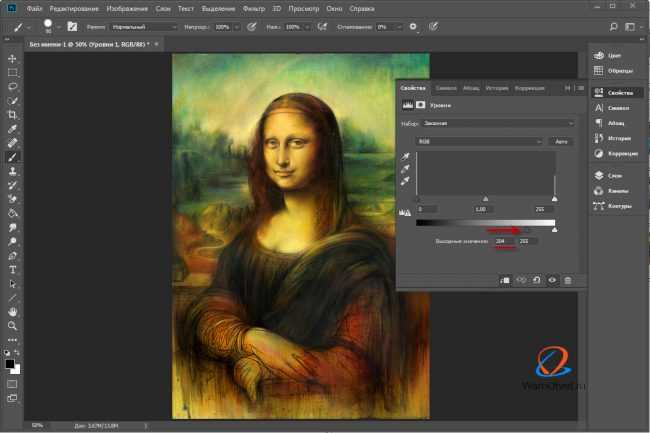Viewport: 650px width, 433px height.
Task: Select the Quick Selection tool
Action: click(12, 101)
